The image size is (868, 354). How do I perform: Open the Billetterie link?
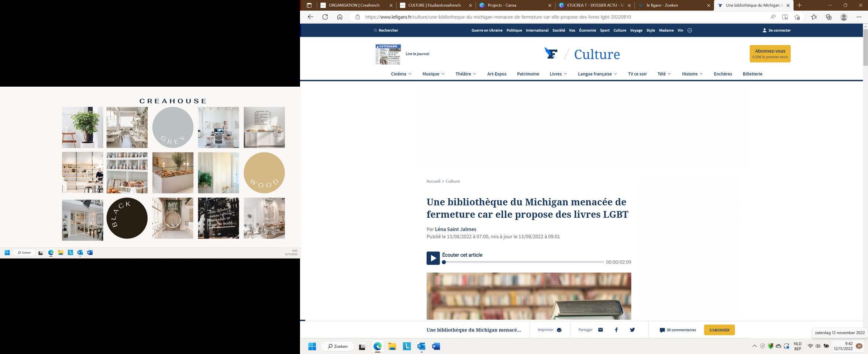point(752,74)
